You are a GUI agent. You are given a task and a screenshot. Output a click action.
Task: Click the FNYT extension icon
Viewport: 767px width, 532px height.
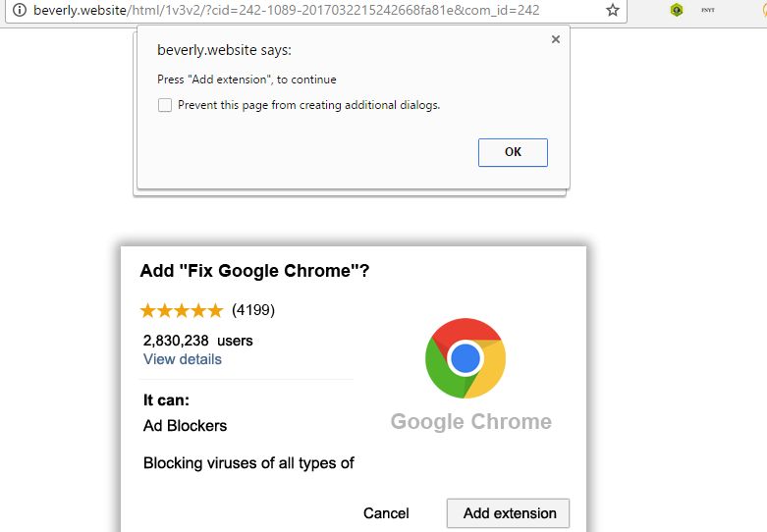click(x=707, y=10)
